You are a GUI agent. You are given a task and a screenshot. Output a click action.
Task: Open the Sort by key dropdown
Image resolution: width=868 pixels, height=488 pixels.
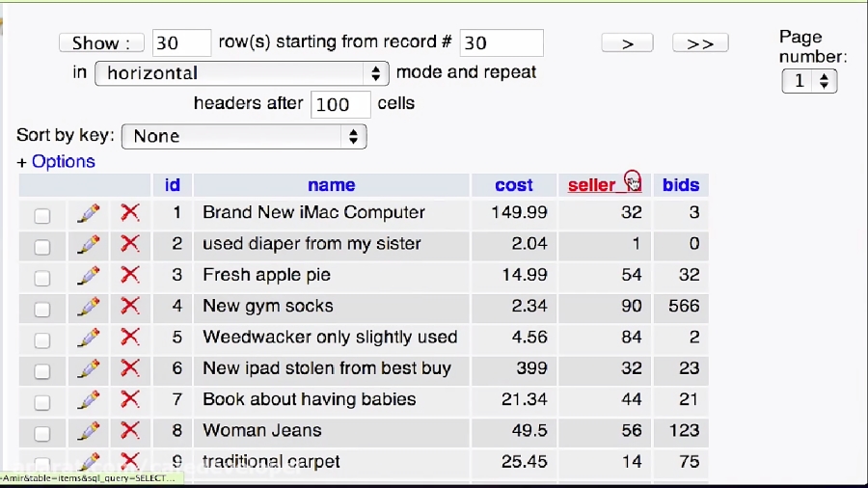point(244,137)
